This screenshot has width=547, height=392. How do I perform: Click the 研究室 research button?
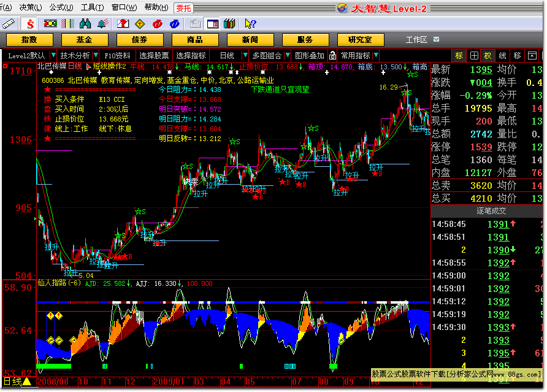tap(361, 39)
